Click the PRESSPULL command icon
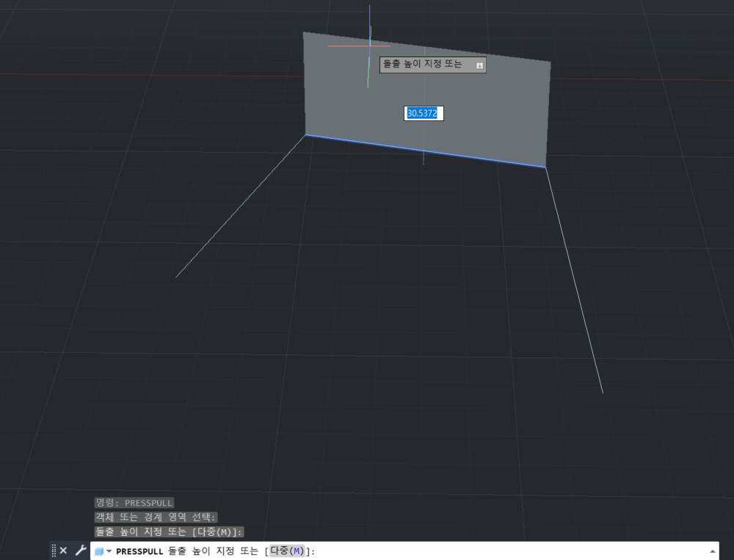The width and height of the screenshot is (734, 560). [99, 551]
